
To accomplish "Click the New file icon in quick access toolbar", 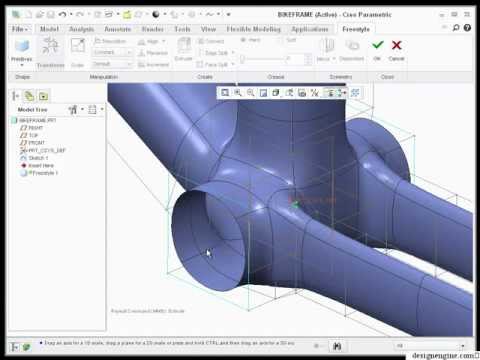I will pos(29,14).
